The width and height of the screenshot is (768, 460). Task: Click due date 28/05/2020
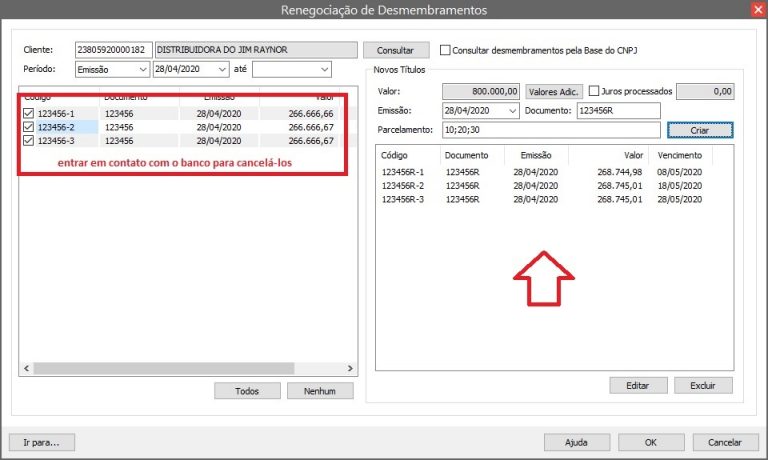(x=680, y=199)
